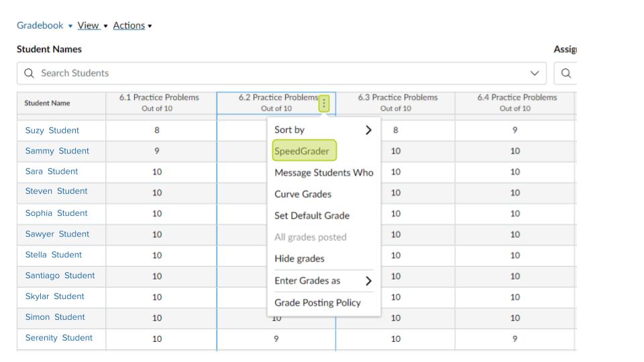Click Hide grades in the menu
The width and height of the screenshot is (644, 362).
(299, 259)
